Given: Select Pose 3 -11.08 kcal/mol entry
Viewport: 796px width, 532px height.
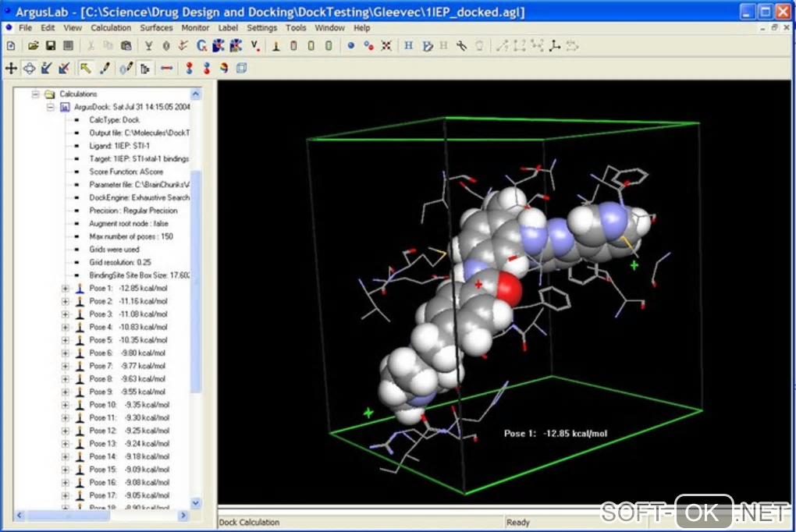Looking at the screenshot, I should tap(128, 314).
